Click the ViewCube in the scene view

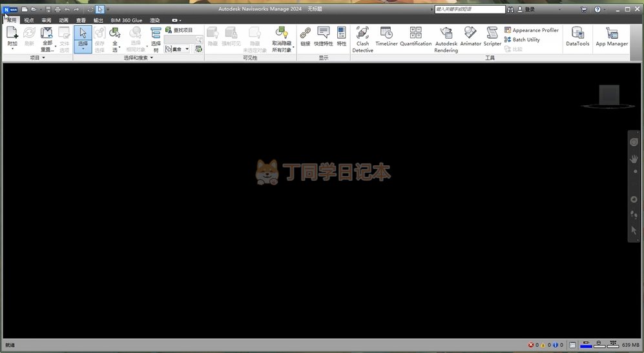coord(608,97)
